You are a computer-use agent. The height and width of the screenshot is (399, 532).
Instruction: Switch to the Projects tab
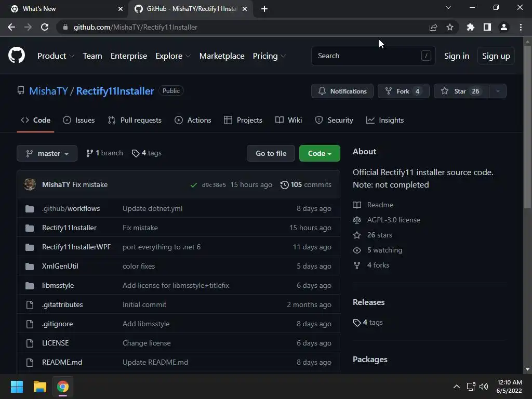[x=243, y=120]
